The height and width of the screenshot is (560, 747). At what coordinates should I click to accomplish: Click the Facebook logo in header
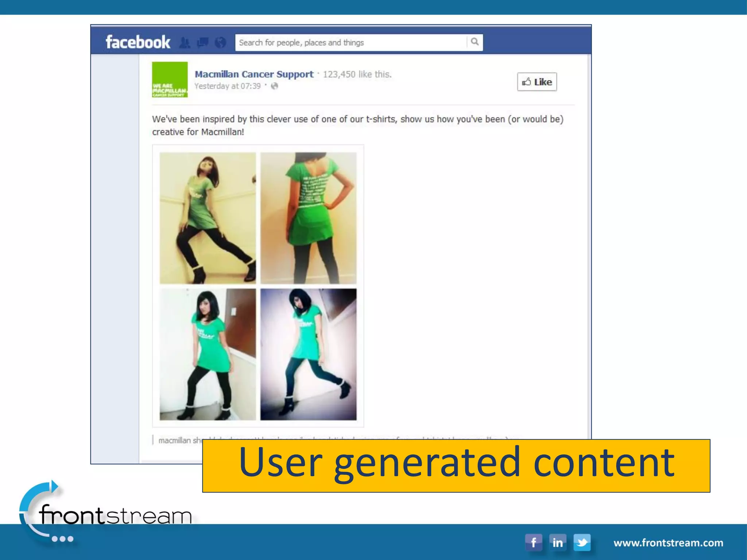click(x=138, y=42)
